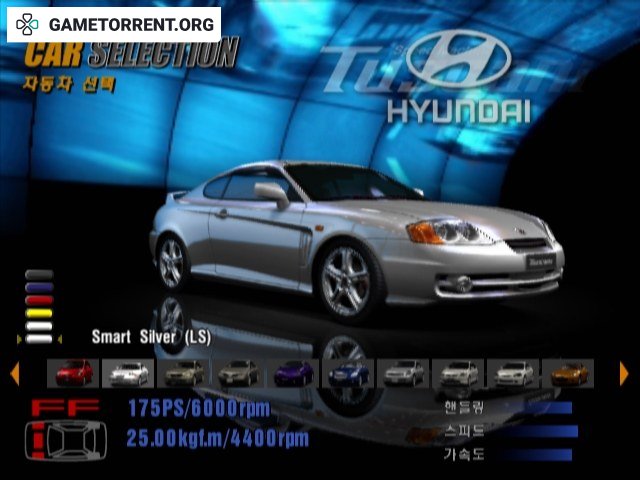Click the car chassis layout diagram

click(x=66, y=440)
